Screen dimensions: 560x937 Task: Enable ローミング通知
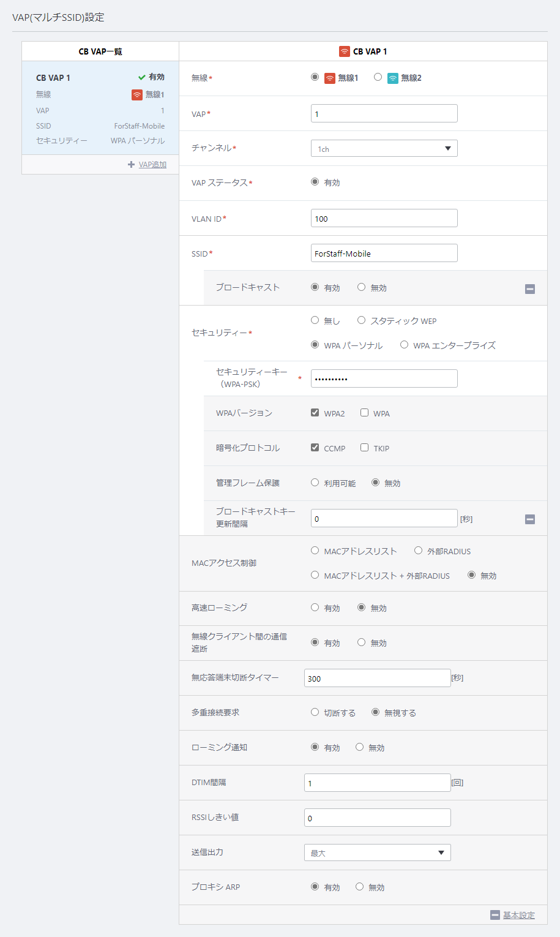[315, 747]
